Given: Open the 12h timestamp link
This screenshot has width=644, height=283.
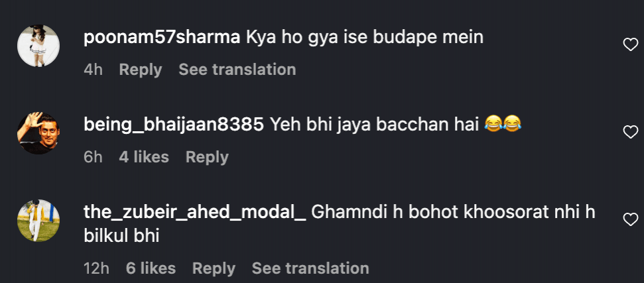Looking at the screenshot, I should pyautogui.click(x=96, y=268).
